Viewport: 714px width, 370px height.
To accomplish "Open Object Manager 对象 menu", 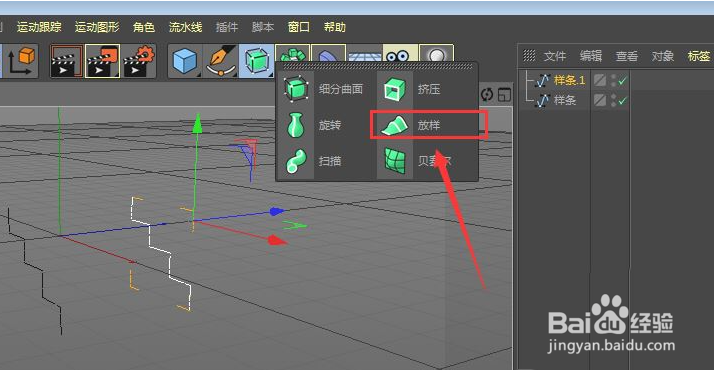I will point(663,56).
